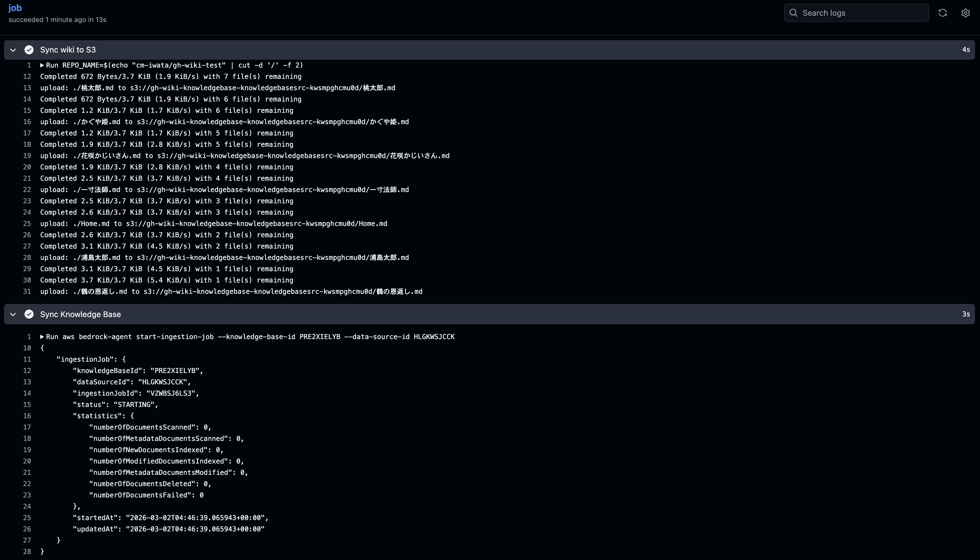The height and width of the screenshot is (560, 980).
Task: Select the Sync wiki to S3 step header
Action: (68, 50)
